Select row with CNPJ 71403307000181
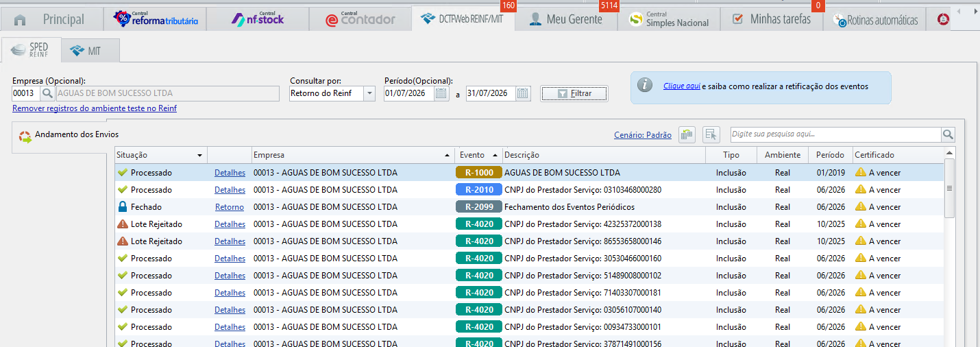980x347 pixels. point(529,293)
